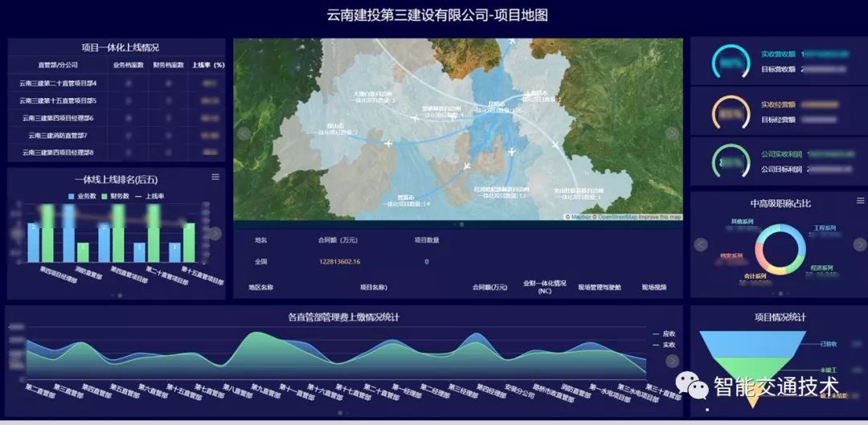Open the hamburger menu on 中高级职称占比 panel

tap(860, 200)
